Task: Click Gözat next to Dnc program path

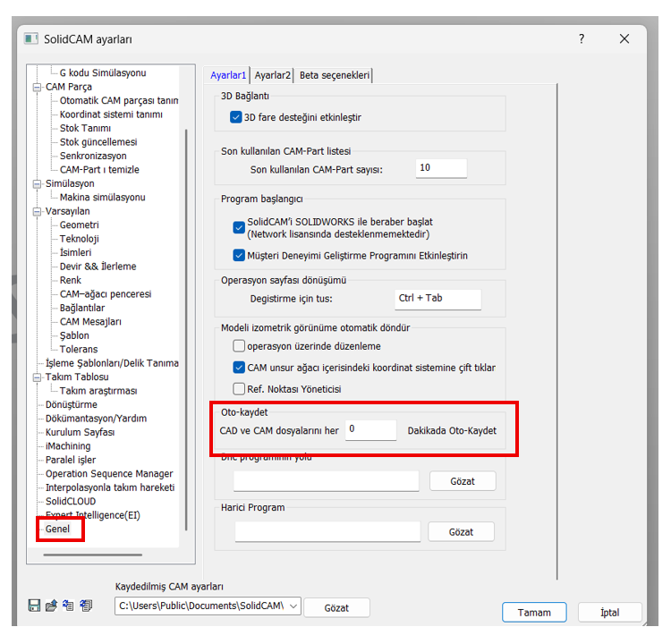Action: pos(463,481)
